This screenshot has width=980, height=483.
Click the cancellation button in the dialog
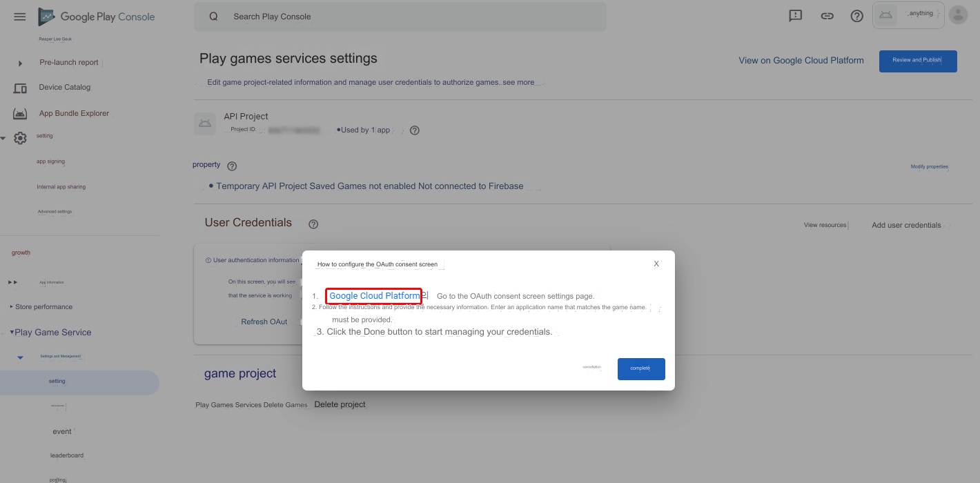[x=592, y=368]
